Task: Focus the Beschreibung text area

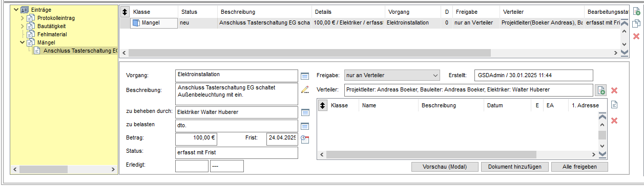Action: (236, 94)
